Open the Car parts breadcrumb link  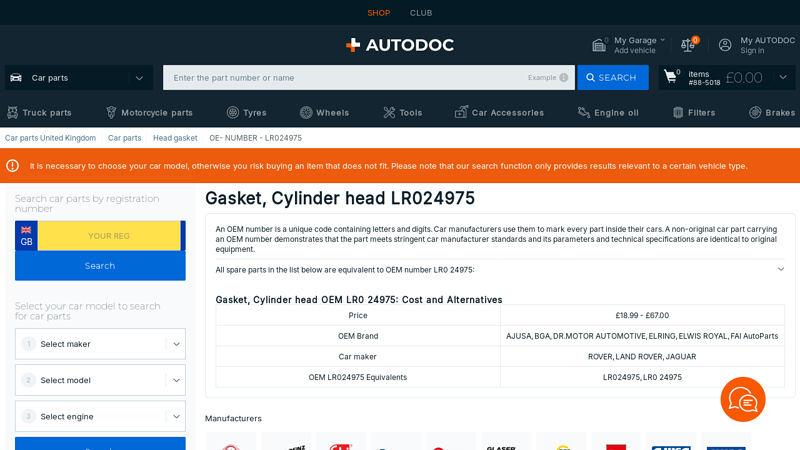point(124,138)
